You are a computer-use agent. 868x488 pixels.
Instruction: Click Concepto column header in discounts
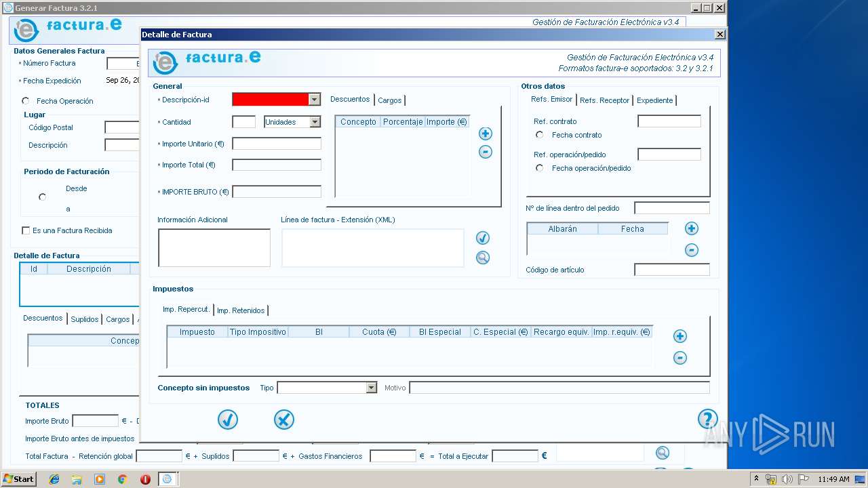[x=358, y=122]
